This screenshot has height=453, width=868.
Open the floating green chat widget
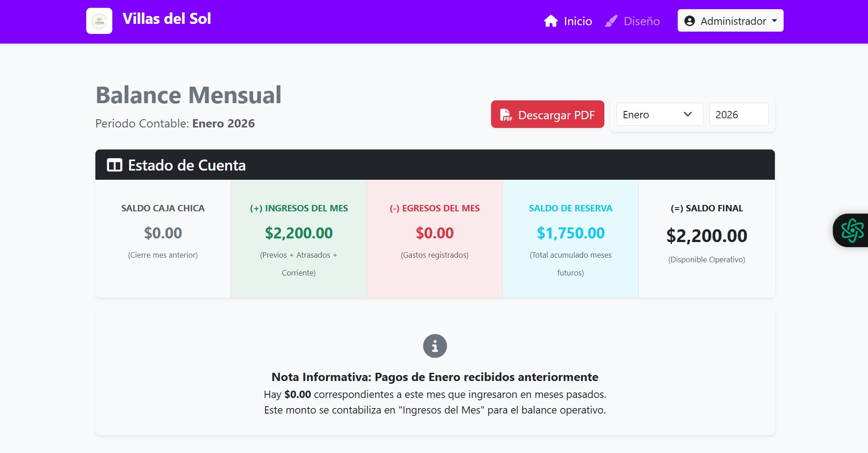(854, 230)
